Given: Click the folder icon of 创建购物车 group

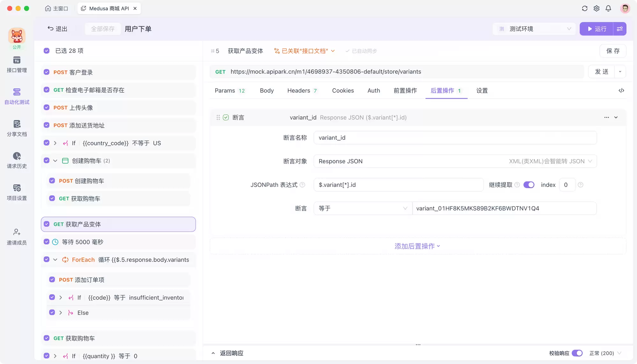Looking at the screenshot, I should coord(65,161).
